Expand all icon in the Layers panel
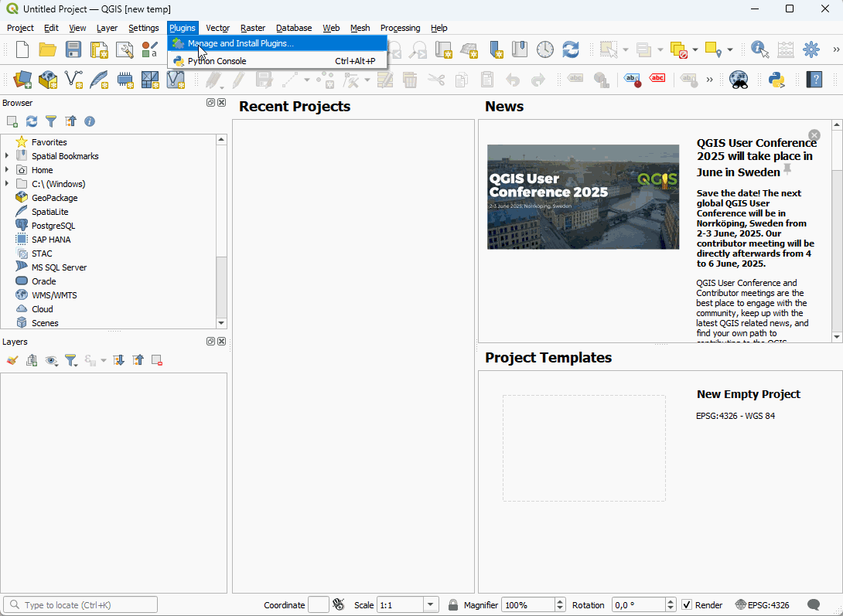Viewport: 843px width, 616px height. 119,360
